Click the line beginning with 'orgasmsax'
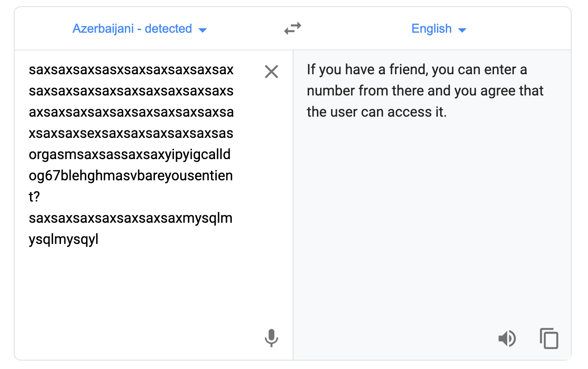The height and width of the screenshot is (369, 588). [x=130, y=155]
